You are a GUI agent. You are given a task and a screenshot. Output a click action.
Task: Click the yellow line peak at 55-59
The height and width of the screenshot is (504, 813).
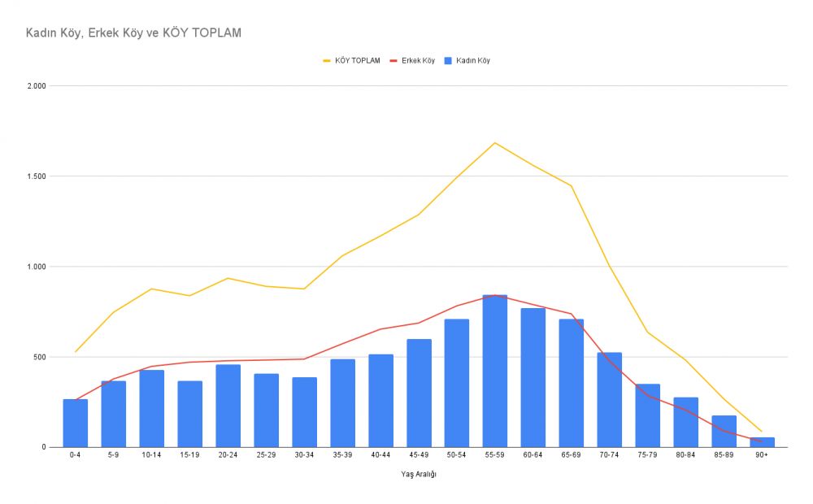495,143
